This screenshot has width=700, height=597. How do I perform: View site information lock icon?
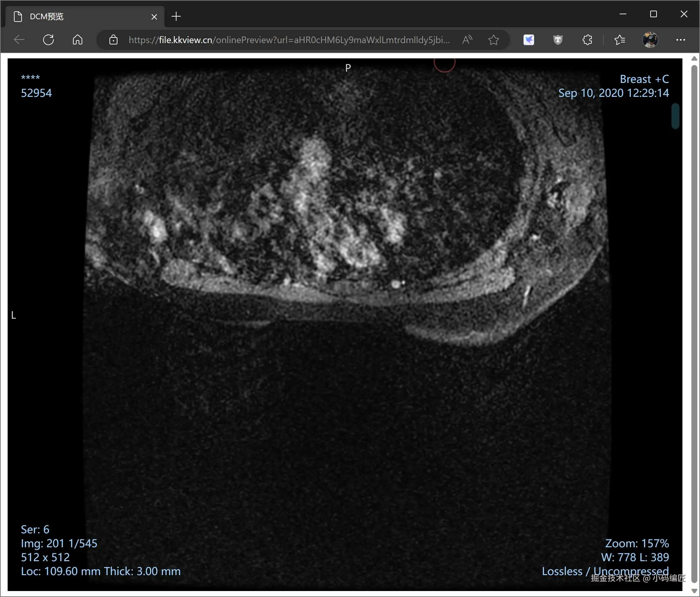113,40
